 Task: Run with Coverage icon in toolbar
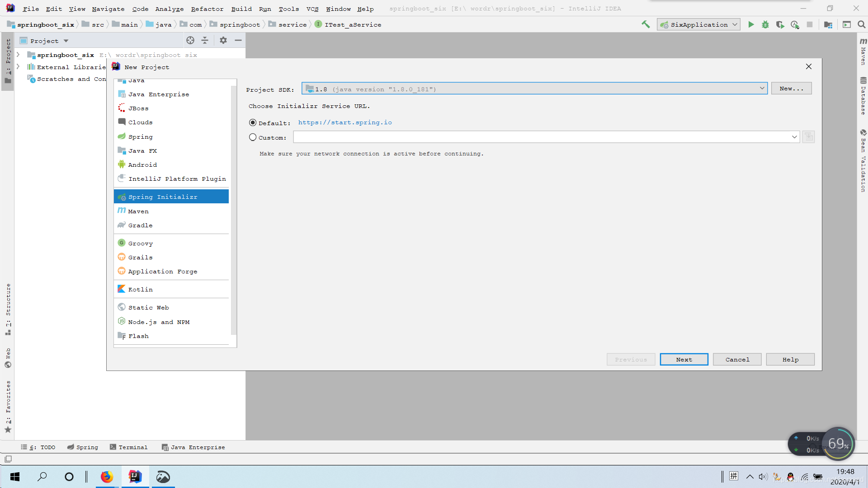780,24
